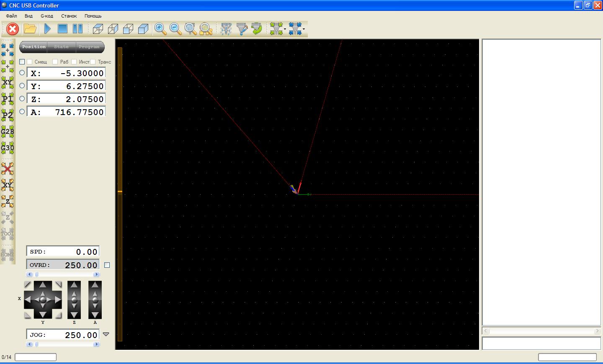Click the blue-arrows machine move icon
The height and width of the screenshot is (364, 603).
(x=295, y=29)
